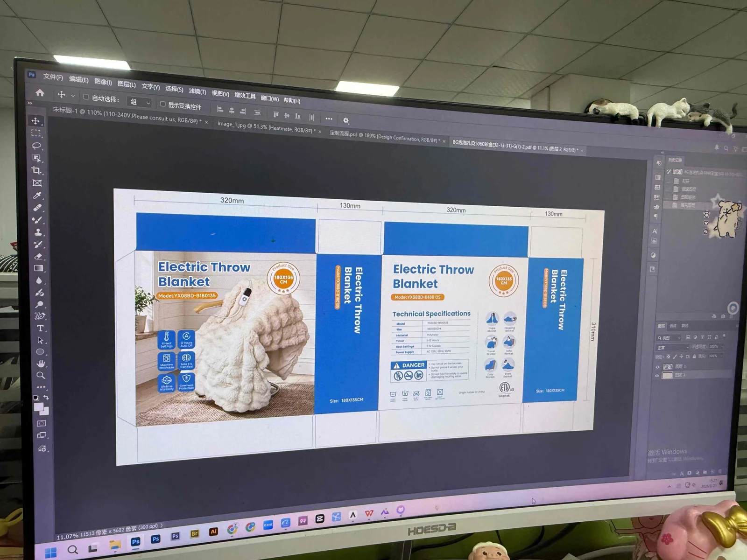Select the Clone Stamp tool
Image resolution: width=747 pixels, height=560 pixels.
[38, 231]
